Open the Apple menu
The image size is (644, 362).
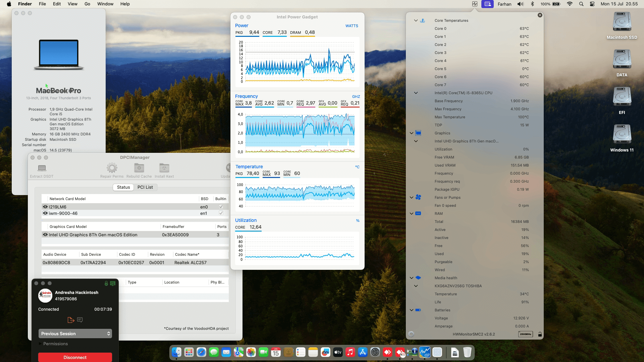pyautogui.click(x=9, y=4)
